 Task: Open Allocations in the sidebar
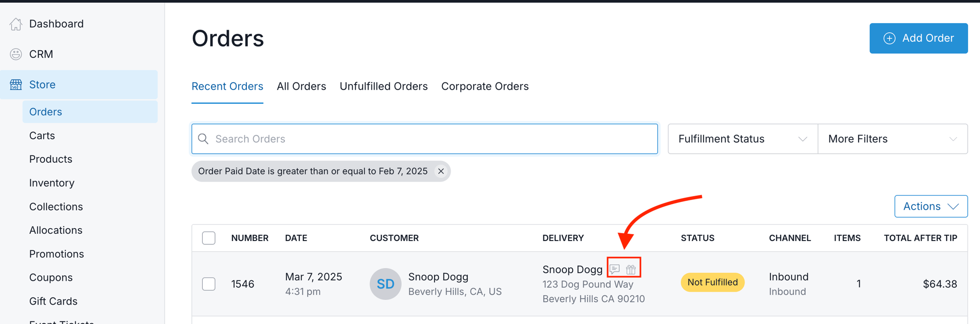56,230
